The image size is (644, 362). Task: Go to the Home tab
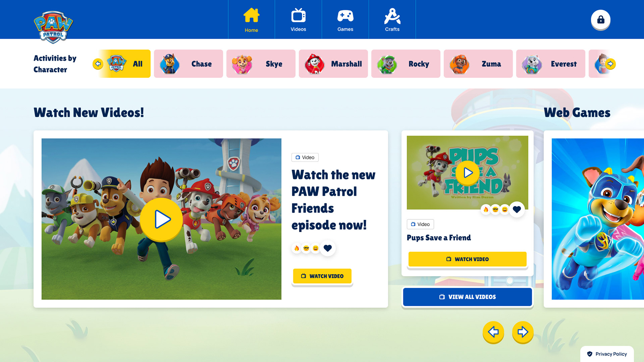point(251,20)
